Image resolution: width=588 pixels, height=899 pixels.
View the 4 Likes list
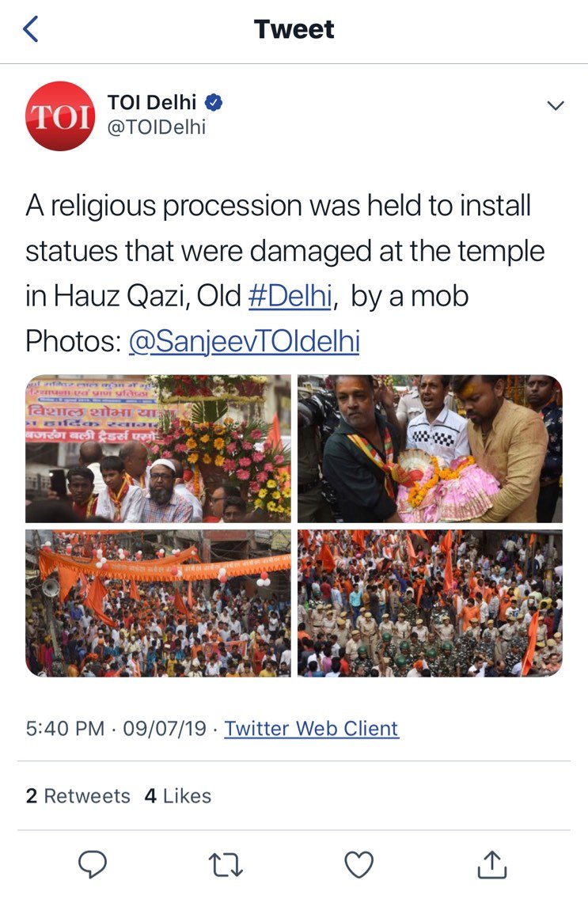click(177, 796)
